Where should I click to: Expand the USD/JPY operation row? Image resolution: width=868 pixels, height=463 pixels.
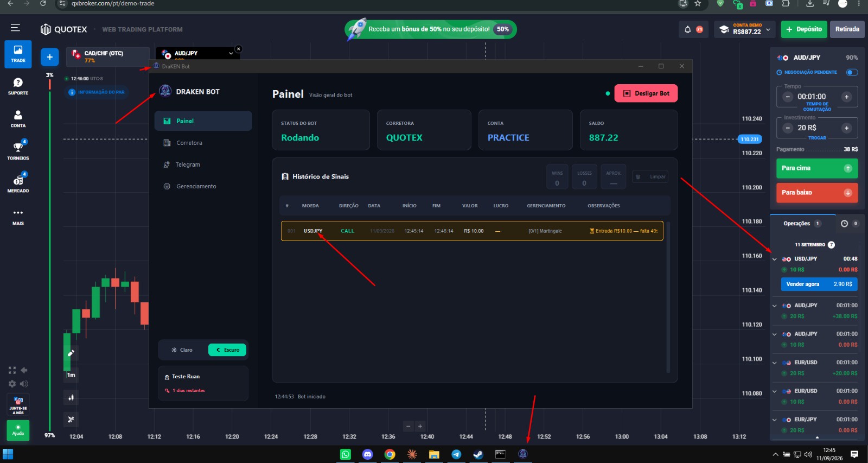click(775, 259)
